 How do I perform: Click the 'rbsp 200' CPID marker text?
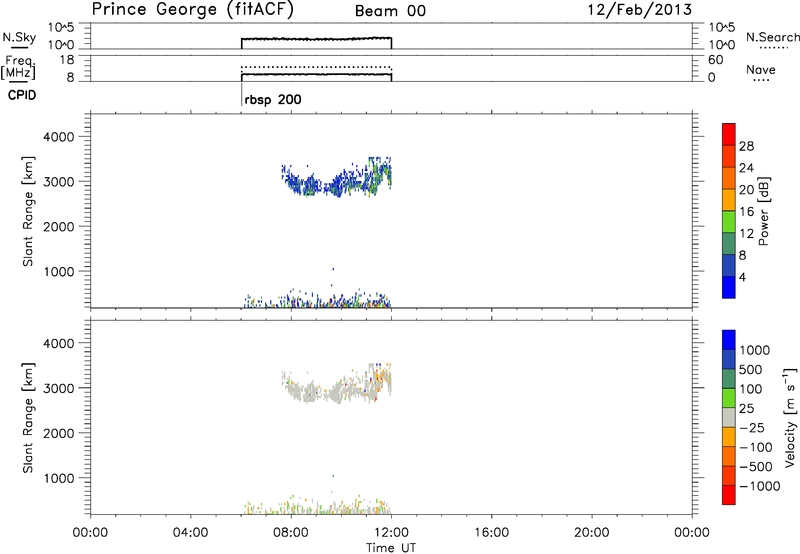click(x=273, y=99)
